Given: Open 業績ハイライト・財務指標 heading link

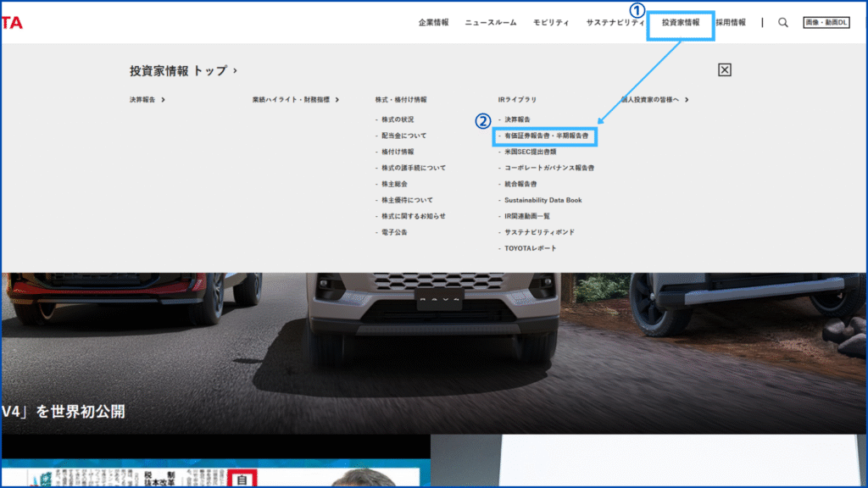Looking at the screenshot, I should click(296, 100).
